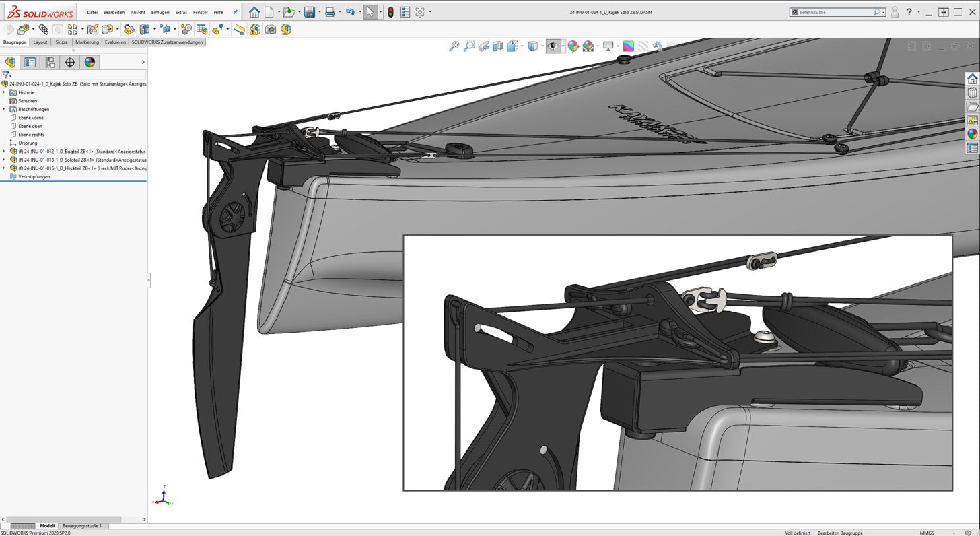Viewport: 980px width, 536px height.
Task: Click the Zoom to Fit magnifier icon
Action: pyautogui.click(x=454, y=46)
